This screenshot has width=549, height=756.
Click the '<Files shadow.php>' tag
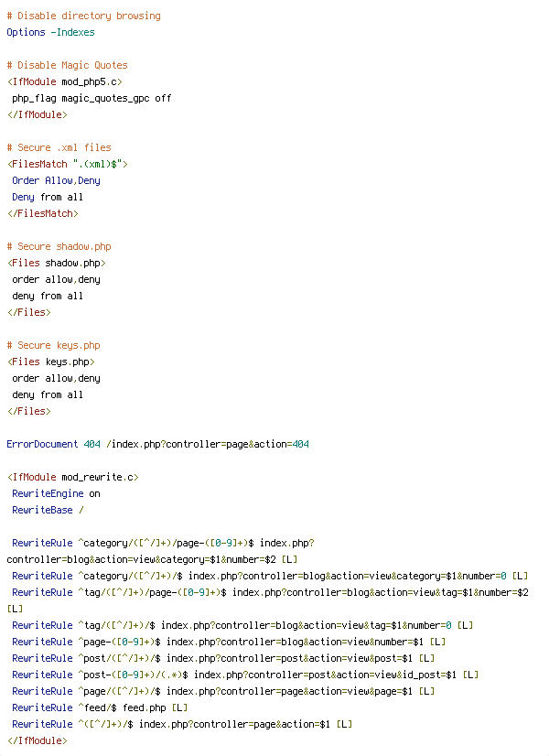click(x=57, y=263)
